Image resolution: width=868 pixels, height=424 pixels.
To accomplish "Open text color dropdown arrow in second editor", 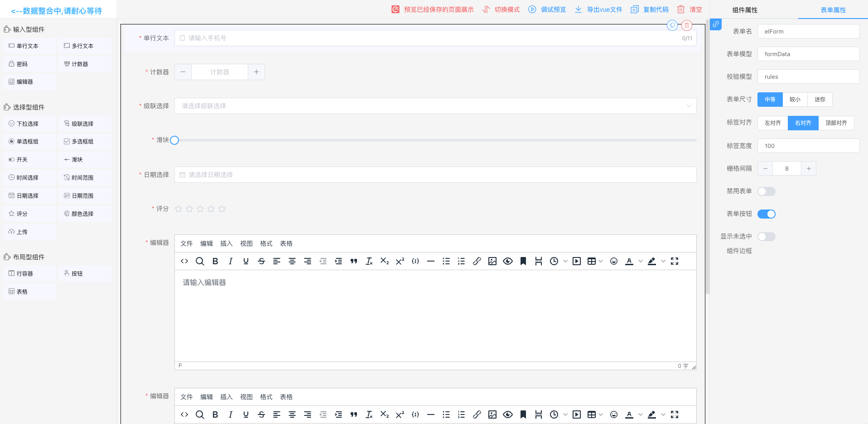I will [641, 414].
